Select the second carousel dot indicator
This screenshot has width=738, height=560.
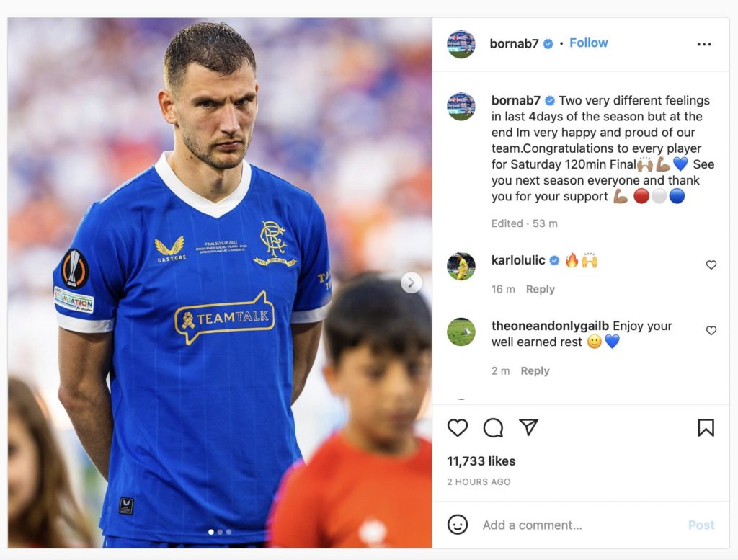click(x=220, y=532)
